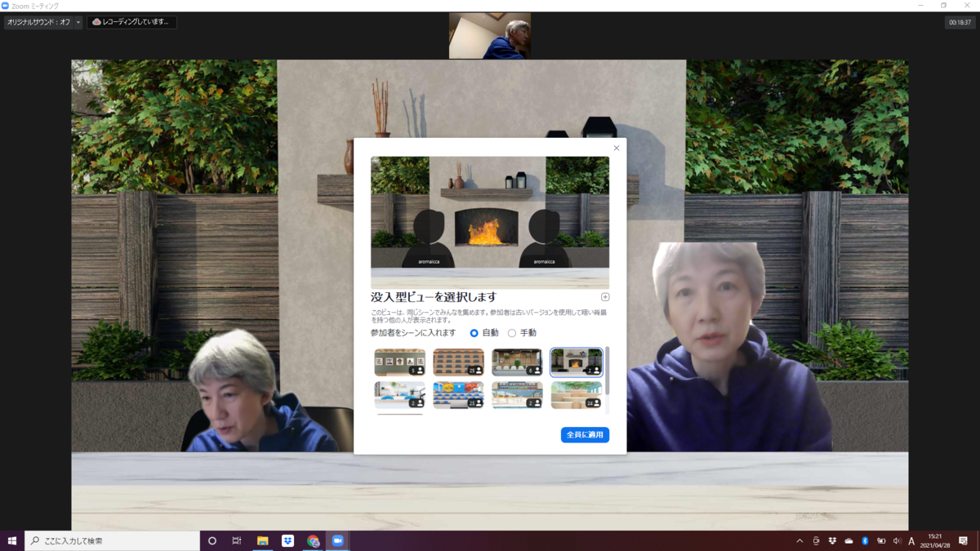
Task: Choose the auditorium scene in the first row
Action: tap(458, 362)
